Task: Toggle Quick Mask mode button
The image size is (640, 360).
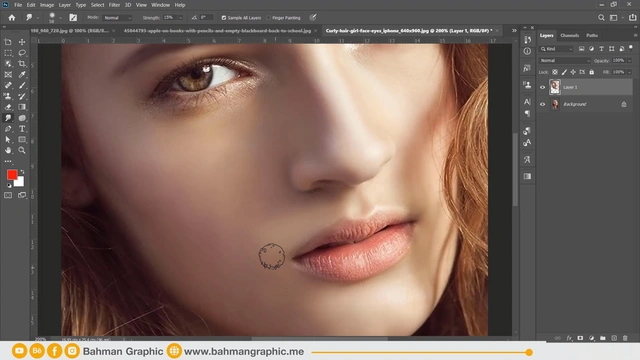Action: (8, 196)
